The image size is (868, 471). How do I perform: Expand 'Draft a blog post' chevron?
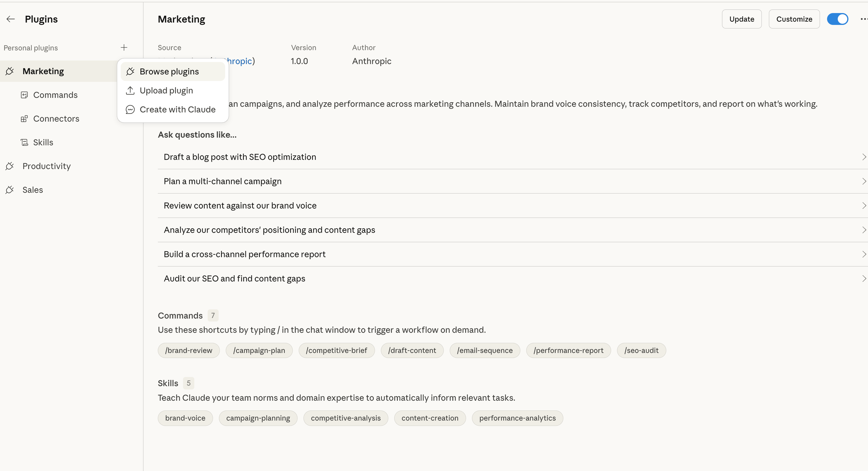[x=864, y=157]
